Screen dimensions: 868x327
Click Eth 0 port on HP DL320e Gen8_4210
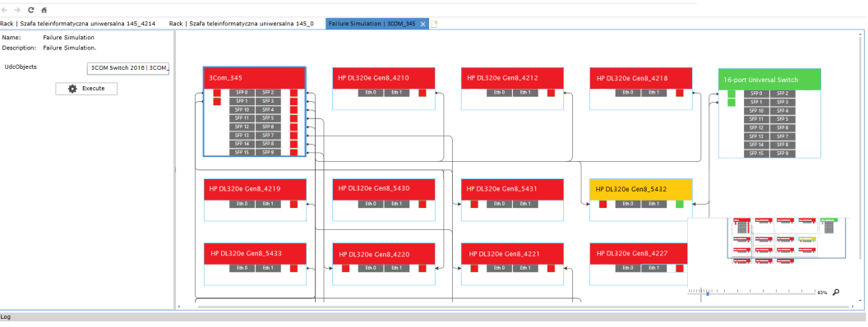(x=371, y=93)
